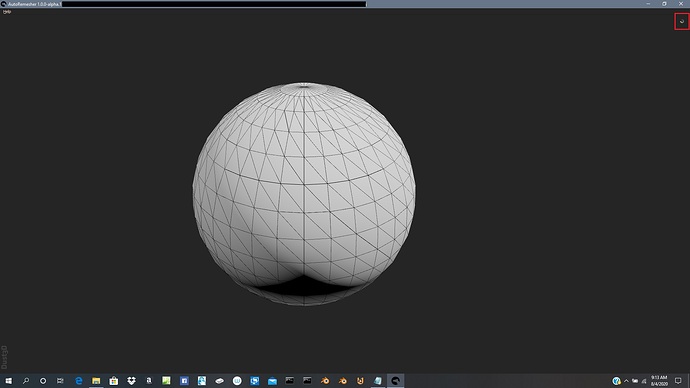690x388 pixels.
Task: Open the round W icon app on the taskbar
Action: [237, 381]
